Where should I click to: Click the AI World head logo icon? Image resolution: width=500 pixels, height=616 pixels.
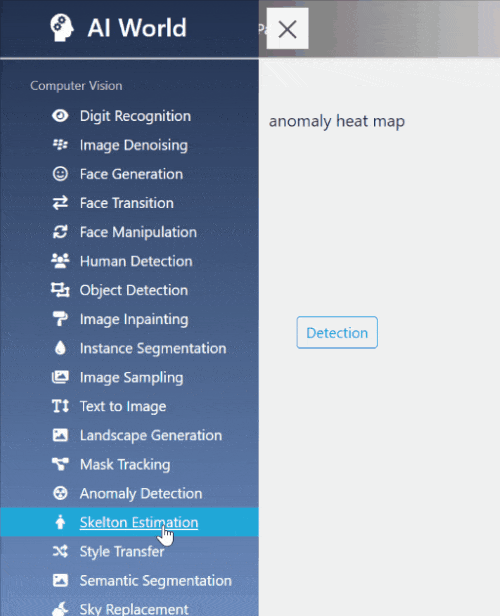click(62, 28)
